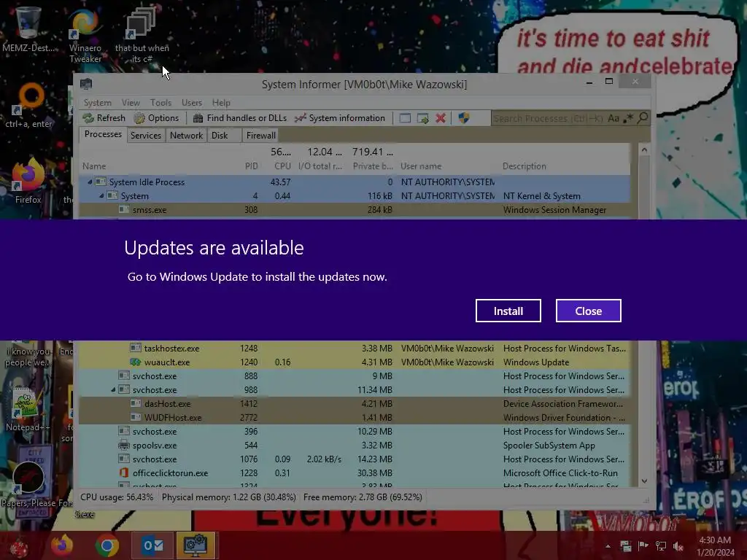Open the Firefox desktop shortcut
The width and height of the screenshot is (747, 560).
(x=28, y=181)
